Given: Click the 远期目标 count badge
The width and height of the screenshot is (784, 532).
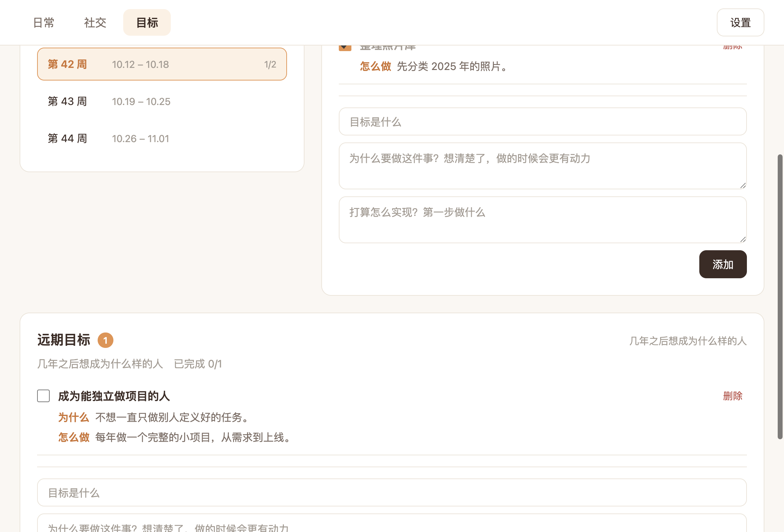Looking at the screenshot, I should (105, 340).
